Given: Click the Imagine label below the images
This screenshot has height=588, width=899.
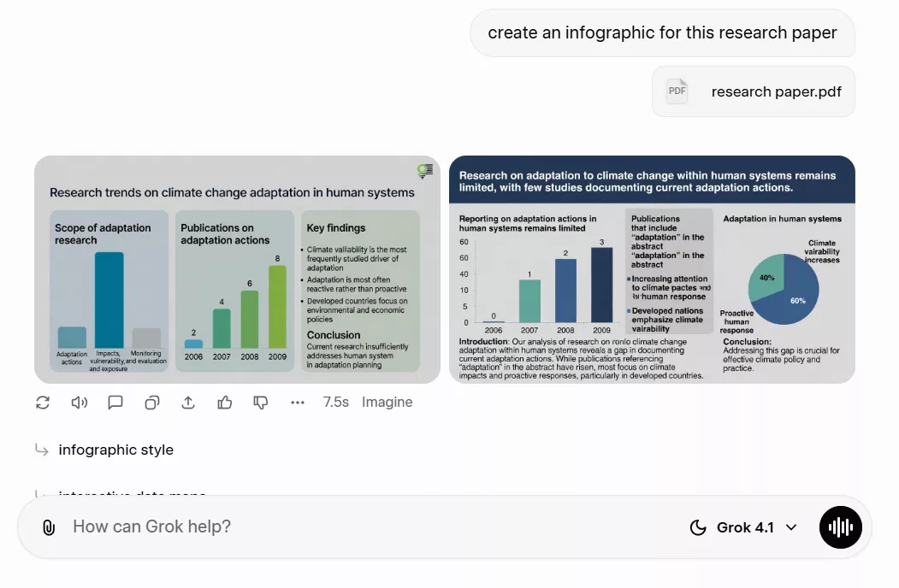Looking at the screenshot, I should pyautogui.click(x=387, y=403).
